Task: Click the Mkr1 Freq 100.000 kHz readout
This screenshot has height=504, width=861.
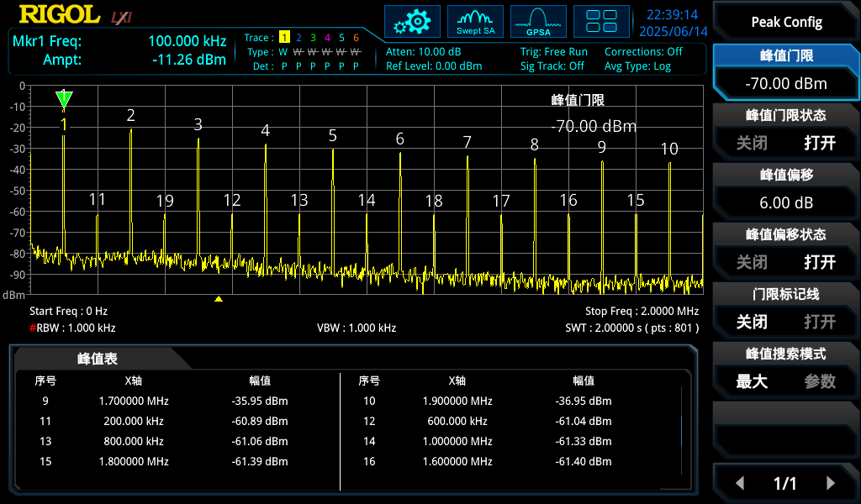Action: pyautogui.click(x=119, y=41)
